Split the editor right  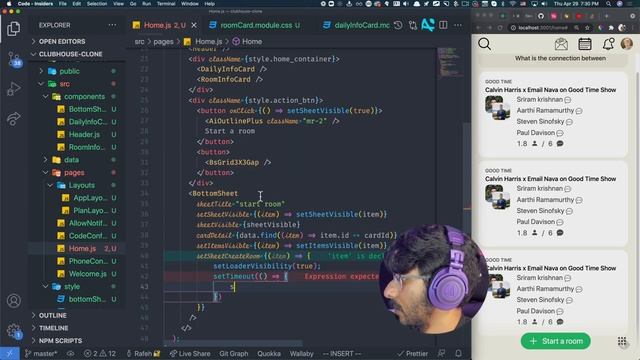click(443, 25)
